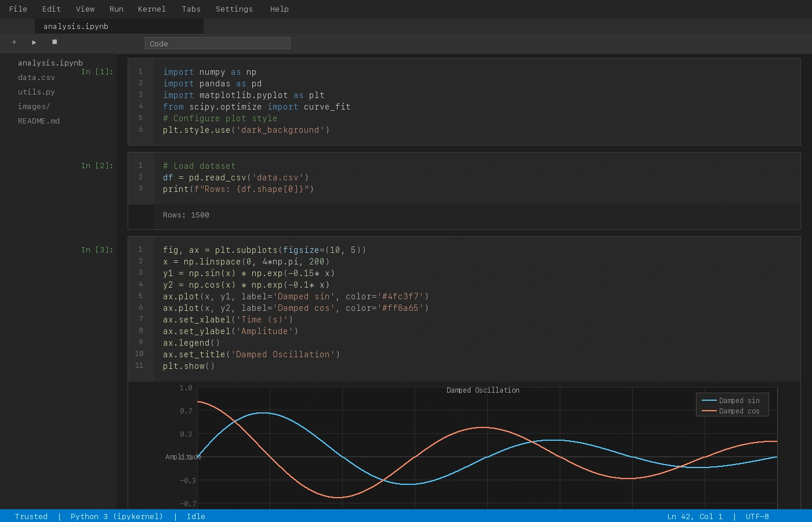Open the Run menu
Screen dimensions: 812x522
(x=116, y=9)
